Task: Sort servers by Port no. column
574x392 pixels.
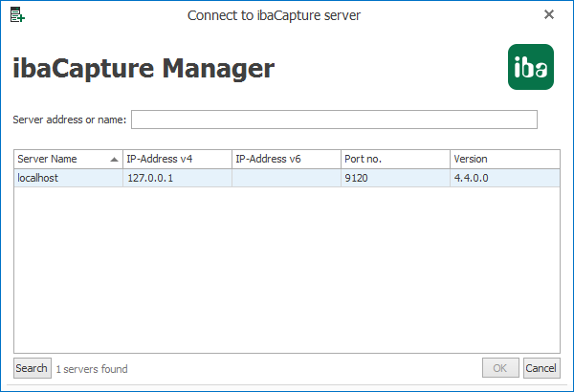Action: pyautogui.click(x=395, y=159)
